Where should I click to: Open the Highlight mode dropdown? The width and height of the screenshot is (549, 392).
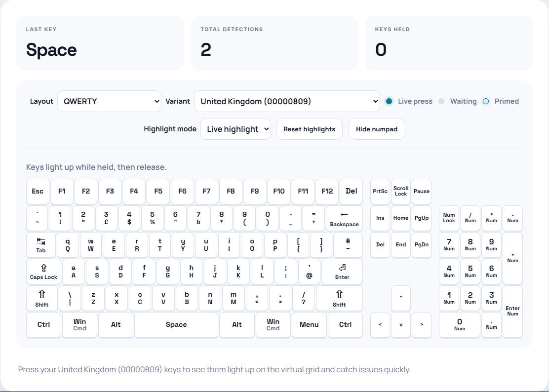coord(235,129)
